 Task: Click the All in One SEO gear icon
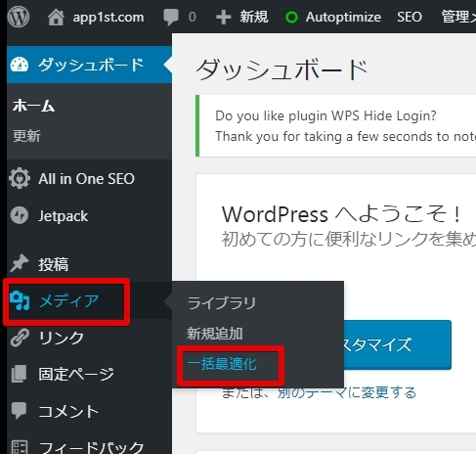[x=20, y=178]
